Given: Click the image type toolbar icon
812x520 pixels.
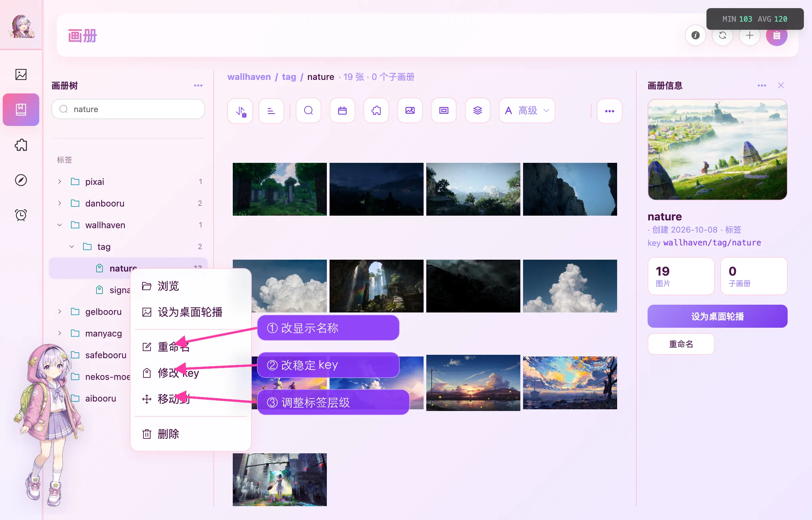Looking at the screenshot, I should coord(410,111).
